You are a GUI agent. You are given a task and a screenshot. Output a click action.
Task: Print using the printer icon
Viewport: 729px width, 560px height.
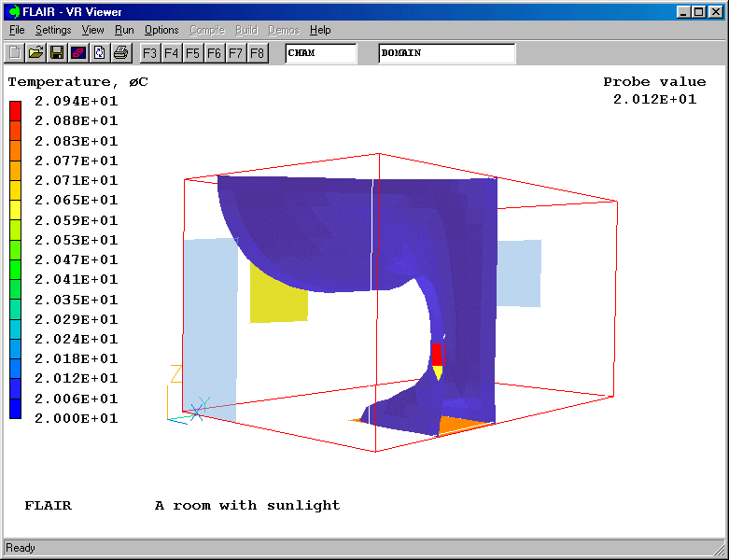[120, 53]
